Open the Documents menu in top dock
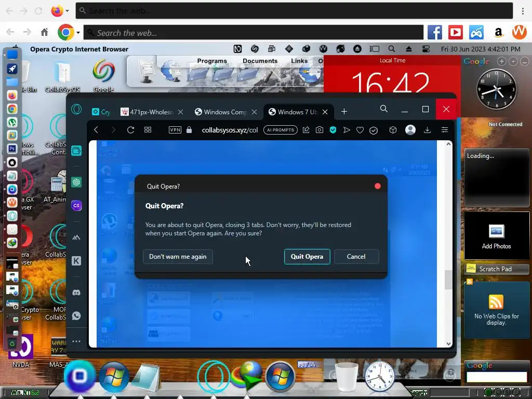Screen dimensions: 532x399 [260, 61]
